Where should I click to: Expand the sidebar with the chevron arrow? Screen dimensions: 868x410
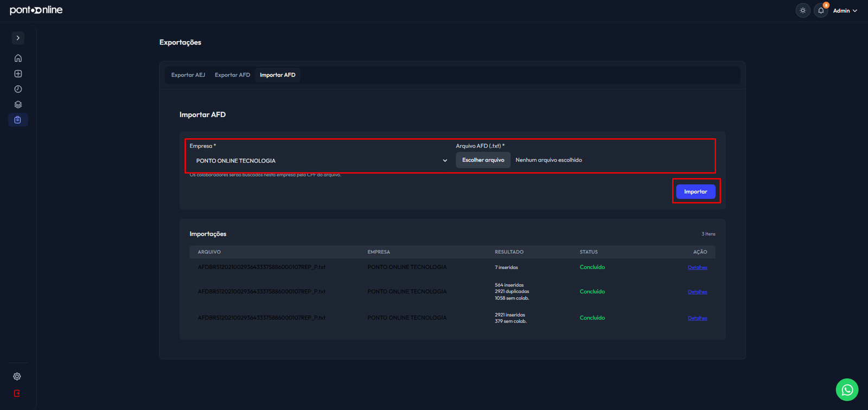(18, 38)
